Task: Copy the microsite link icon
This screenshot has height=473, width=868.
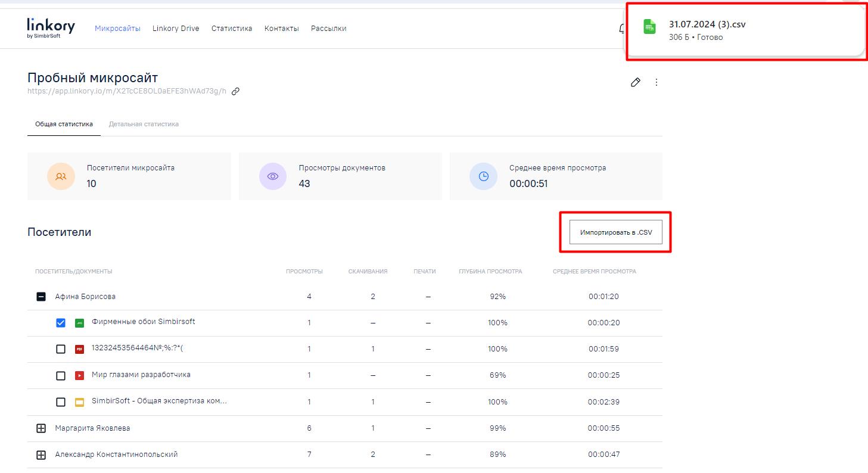Action: [236, 92]
